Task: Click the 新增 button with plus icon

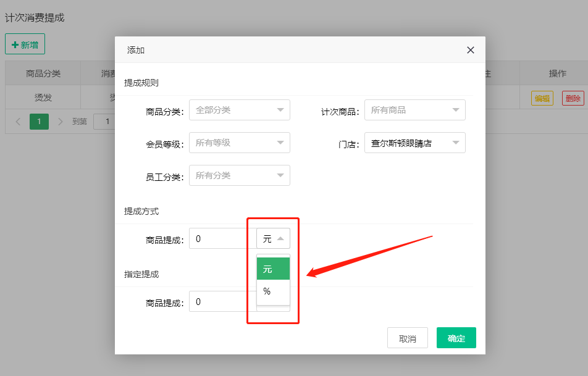Action: 25,44
